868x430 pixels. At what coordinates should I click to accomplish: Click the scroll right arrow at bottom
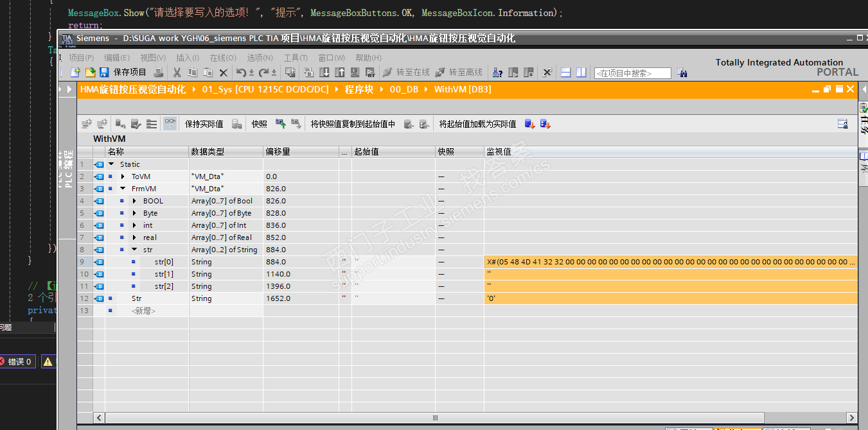852,418
